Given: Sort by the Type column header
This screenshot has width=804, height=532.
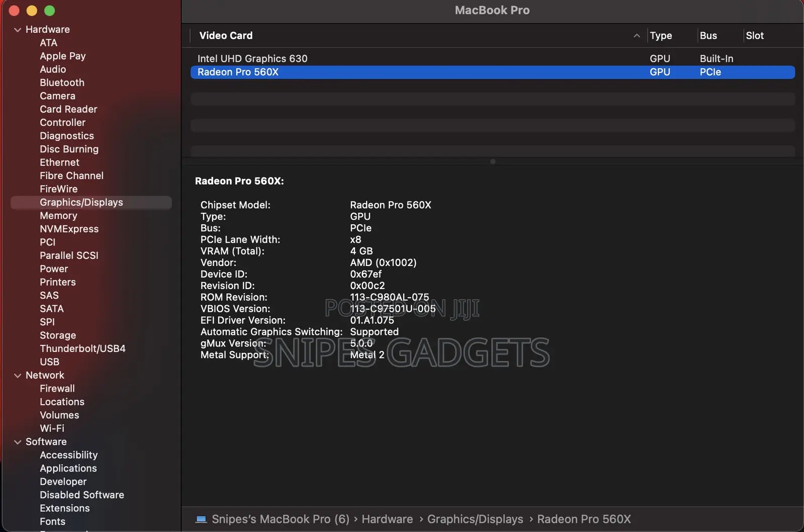Looking at the screenshot, I should pyautogui.click(x=660, y=36).
